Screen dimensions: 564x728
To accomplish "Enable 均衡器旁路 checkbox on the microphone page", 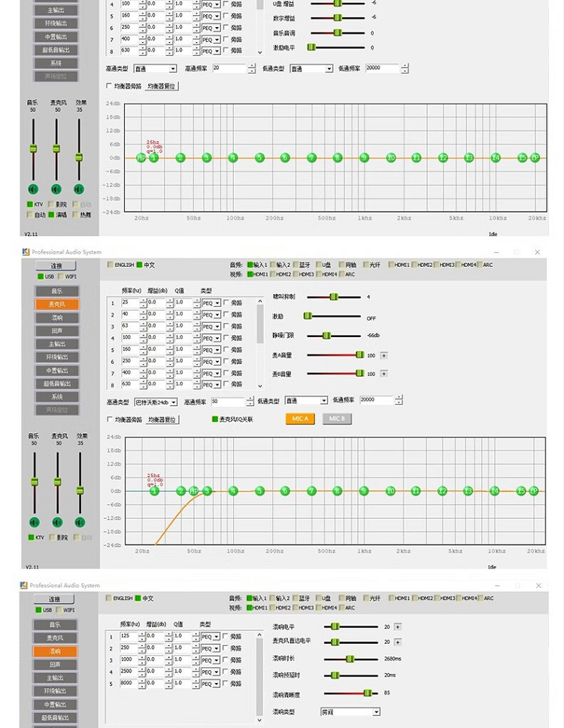I will [110, 420].
